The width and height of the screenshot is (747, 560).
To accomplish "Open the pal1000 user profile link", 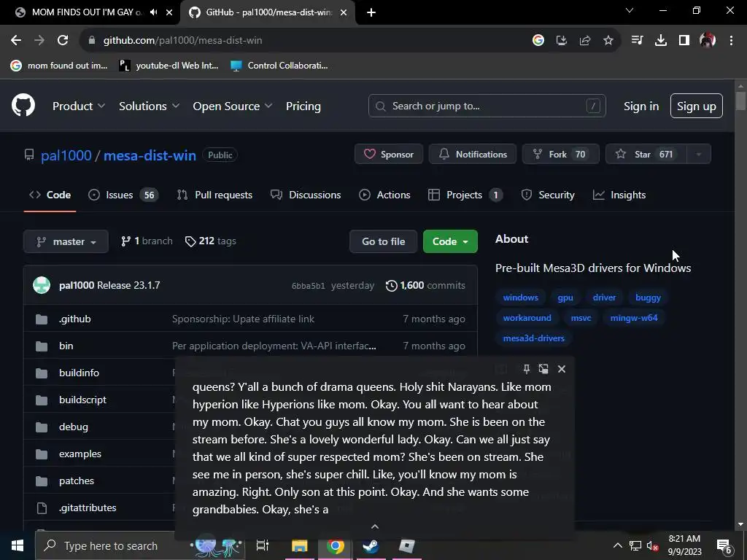I will [66, 155].
